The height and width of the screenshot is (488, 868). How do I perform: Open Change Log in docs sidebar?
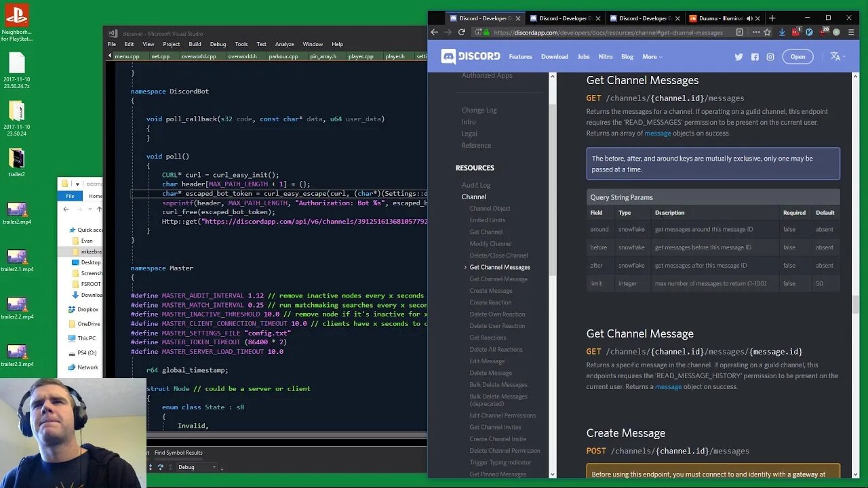point(479,110)
